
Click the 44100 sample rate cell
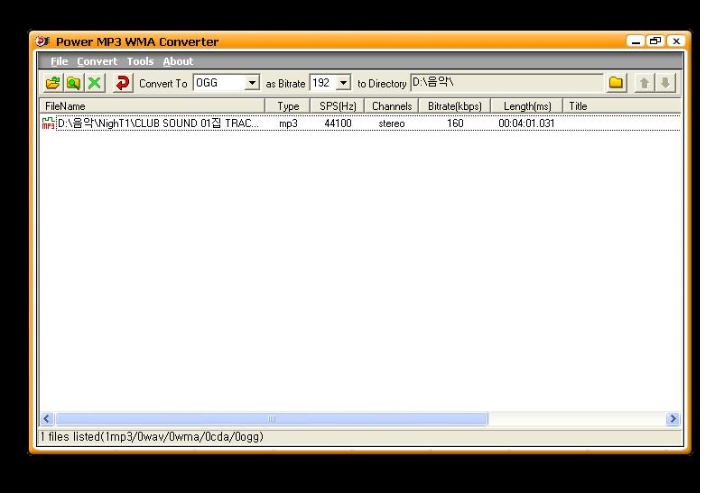pyautogui.click(x=338, y=123)
